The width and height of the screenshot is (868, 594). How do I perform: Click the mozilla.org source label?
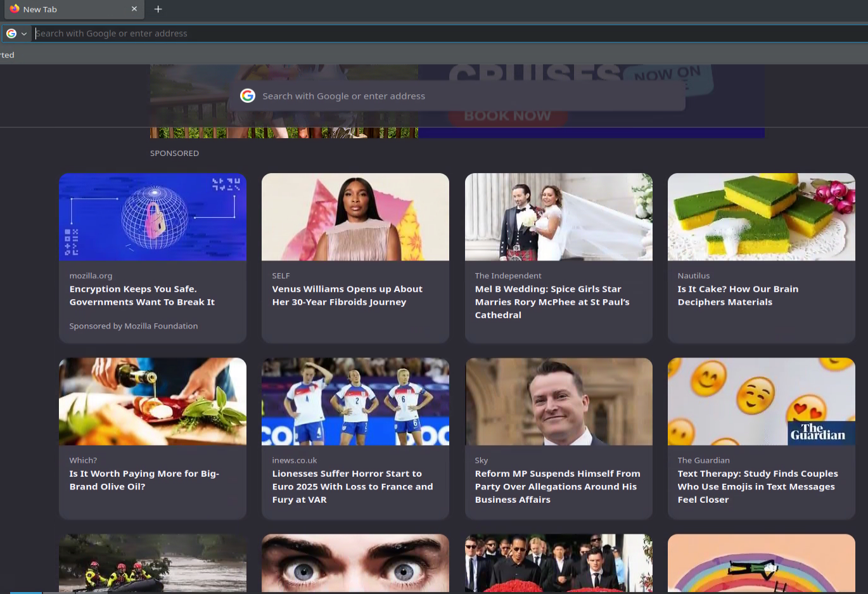point(91,276)
